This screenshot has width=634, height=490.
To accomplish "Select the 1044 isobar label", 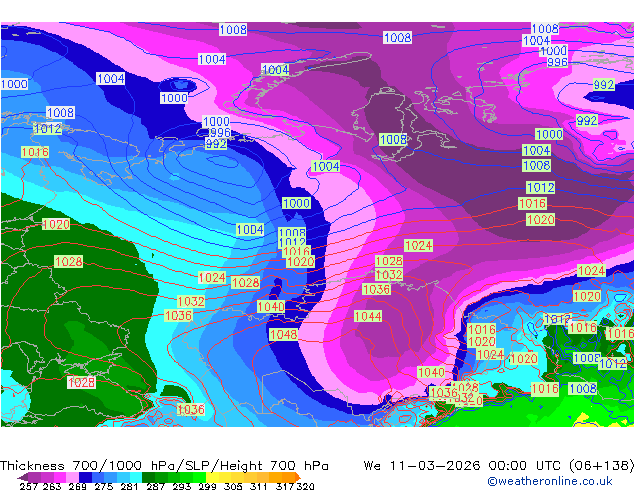I will (368, 316).
